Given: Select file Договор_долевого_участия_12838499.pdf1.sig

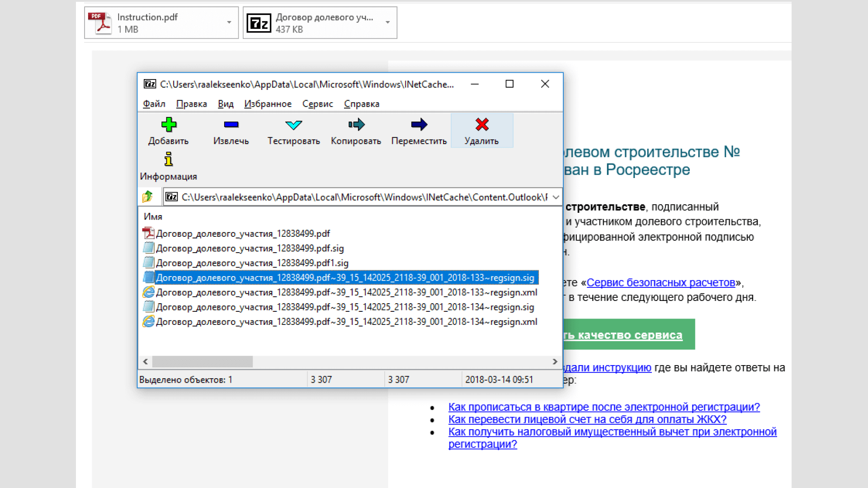Looking at the screenshot, I should click(x=252, y=263).
